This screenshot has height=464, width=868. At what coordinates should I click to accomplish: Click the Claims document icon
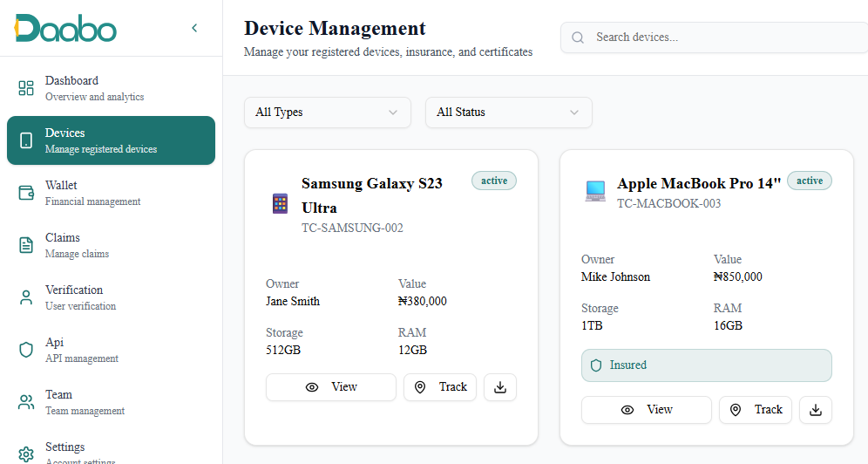pyautogui.click(x=26, y=245)
